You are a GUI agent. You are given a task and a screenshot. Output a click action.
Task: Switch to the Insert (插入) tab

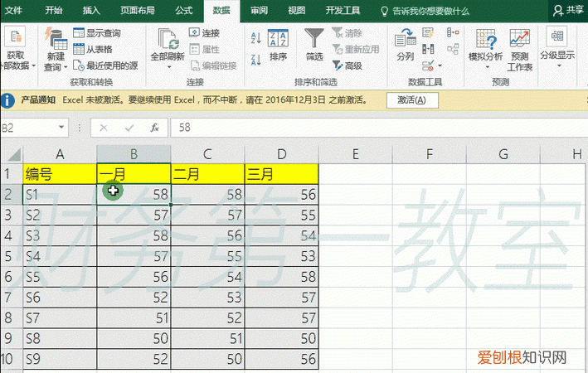pyautogui.click(x=91, y=11)
